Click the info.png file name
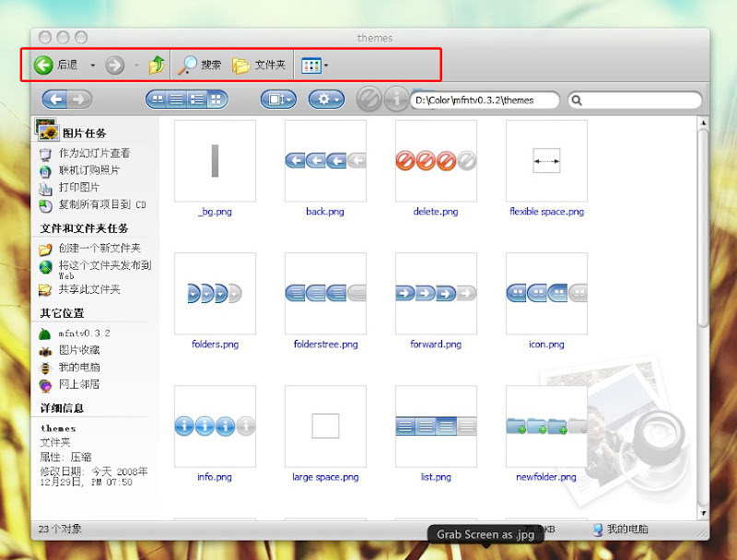737x560 pixels. point(215,477)
